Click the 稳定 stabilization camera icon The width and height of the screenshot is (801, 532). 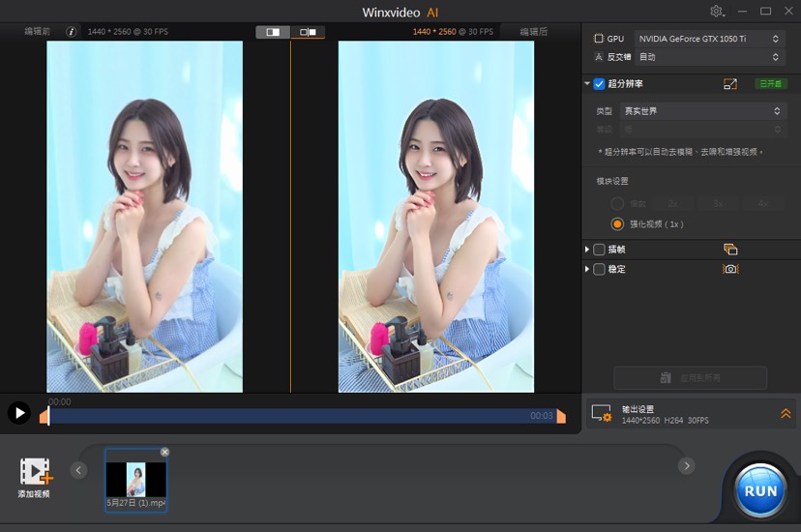[730, 269]
